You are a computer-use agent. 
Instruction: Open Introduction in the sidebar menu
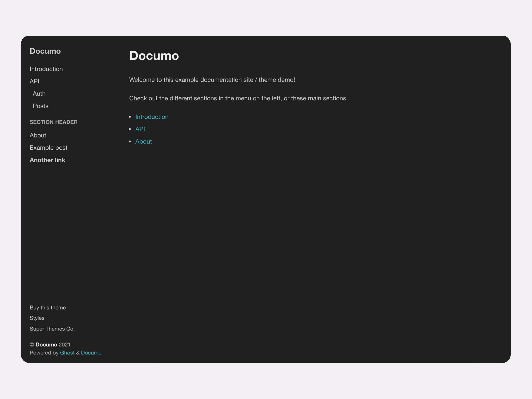46,69
